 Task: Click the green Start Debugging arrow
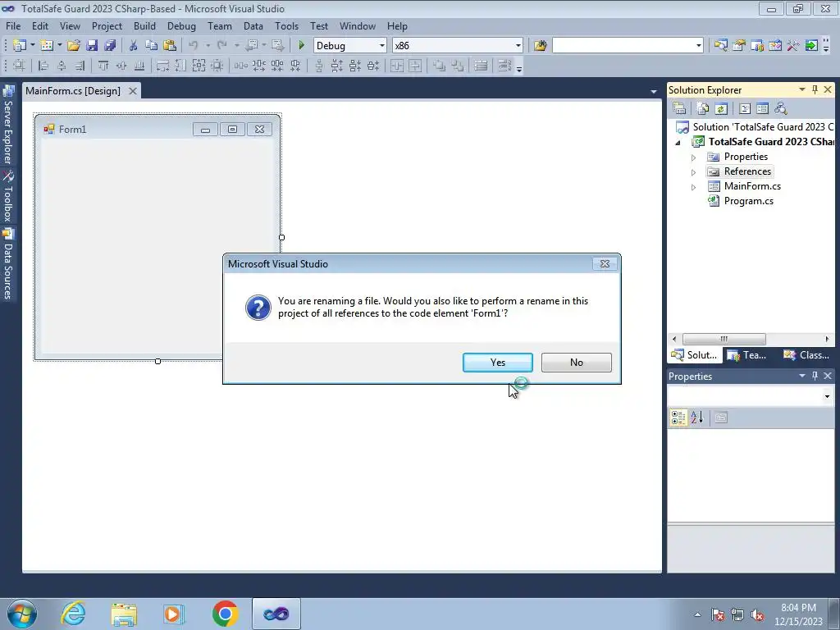pos(301,46)
